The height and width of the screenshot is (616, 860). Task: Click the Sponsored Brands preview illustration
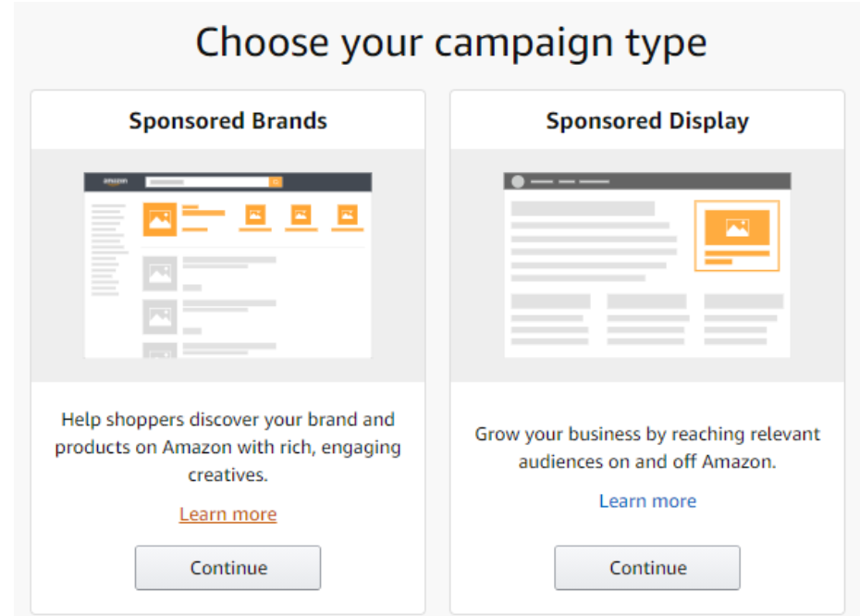(227, 265)
